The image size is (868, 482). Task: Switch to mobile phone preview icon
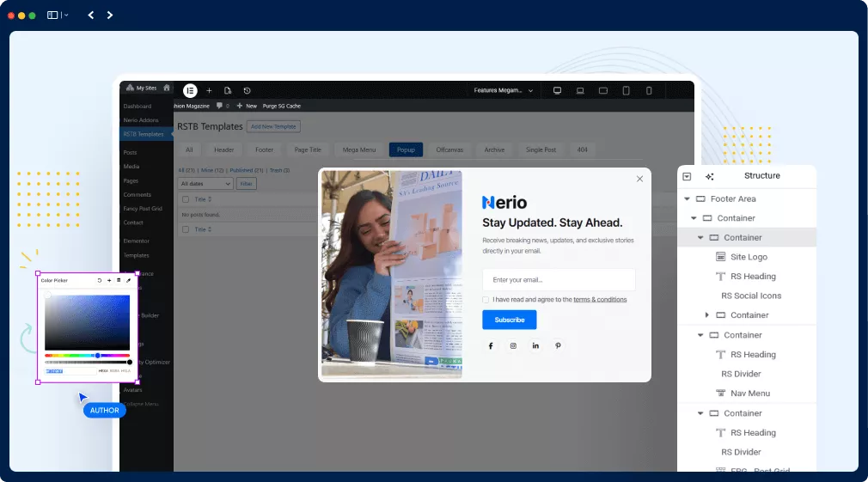[649, 91]
